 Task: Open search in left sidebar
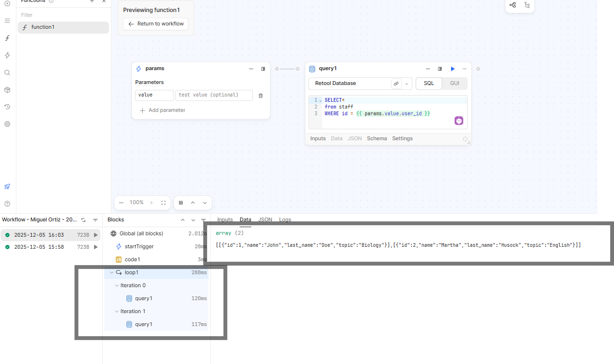coord(7,73)
